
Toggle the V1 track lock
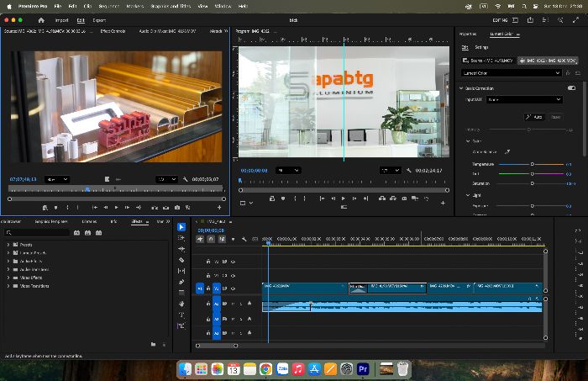[208, 288]
